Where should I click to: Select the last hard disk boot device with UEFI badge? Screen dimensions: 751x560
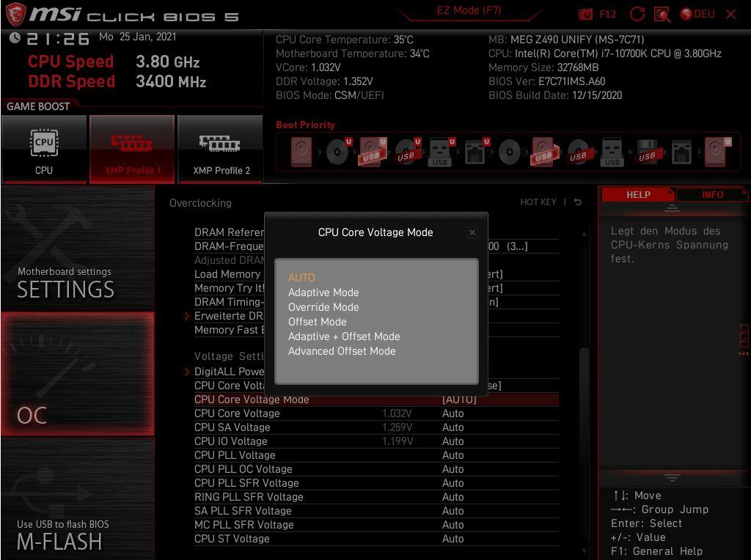click(717, 152)
